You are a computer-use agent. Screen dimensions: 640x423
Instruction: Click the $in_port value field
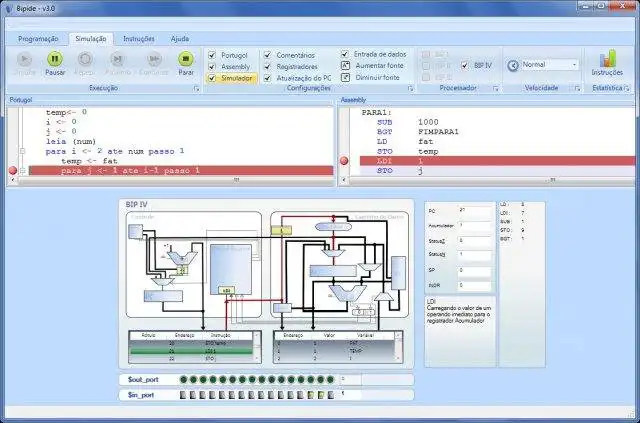point(350,394)
